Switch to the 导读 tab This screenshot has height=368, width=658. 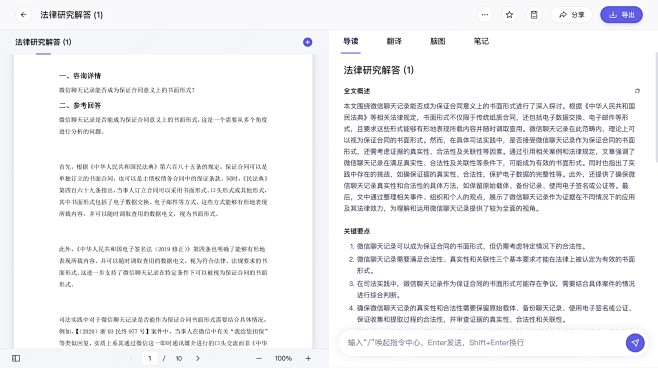tap(351, 41)
